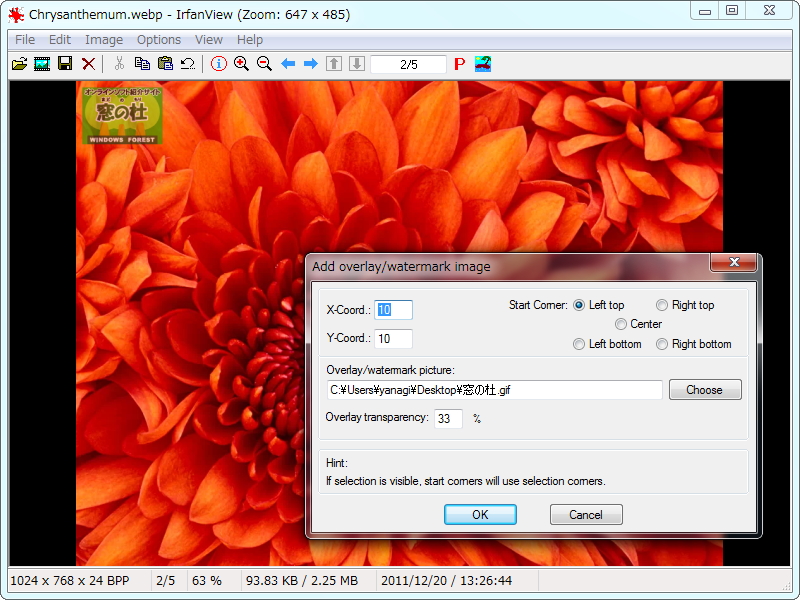Undo last action with the undo icon

188,64
